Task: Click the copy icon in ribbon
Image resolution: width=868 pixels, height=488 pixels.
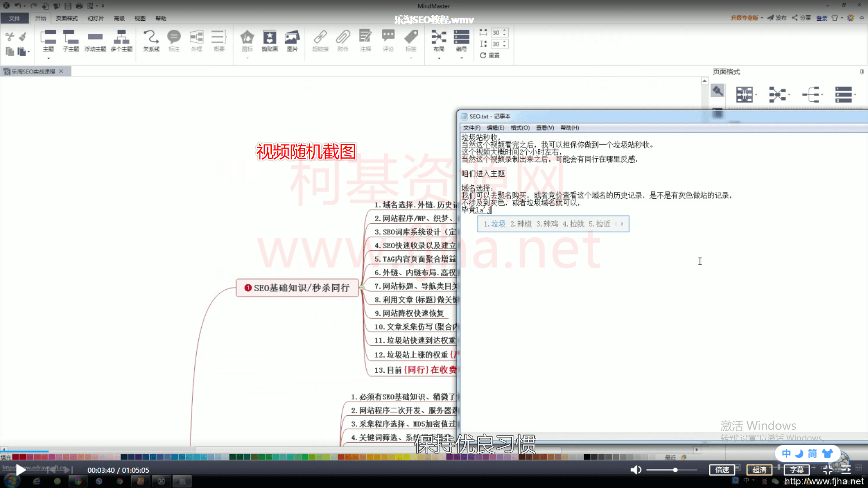Action: coord(9,52)
